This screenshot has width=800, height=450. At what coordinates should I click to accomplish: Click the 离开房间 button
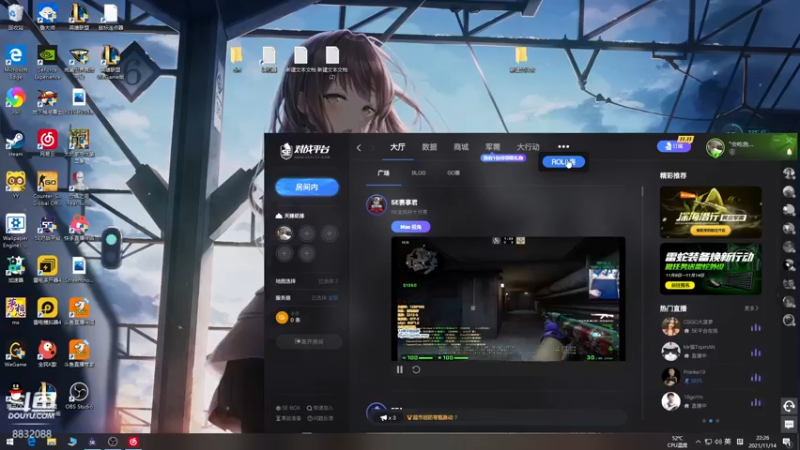309,341
